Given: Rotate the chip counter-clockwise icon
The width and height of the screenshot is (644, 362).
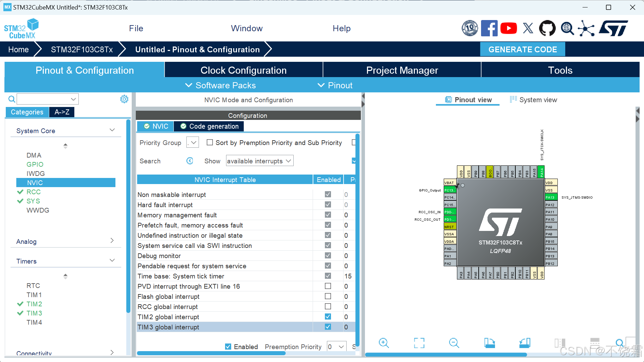Looking at the screenshot, I should pos(525,343).
